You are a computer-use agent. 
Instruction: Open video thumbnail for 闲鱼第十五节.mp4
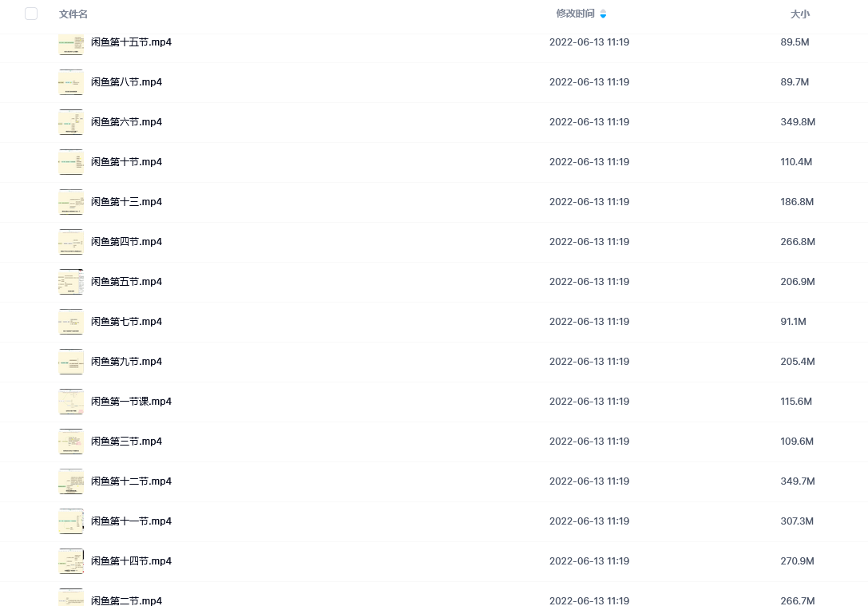tap(71, 42)
